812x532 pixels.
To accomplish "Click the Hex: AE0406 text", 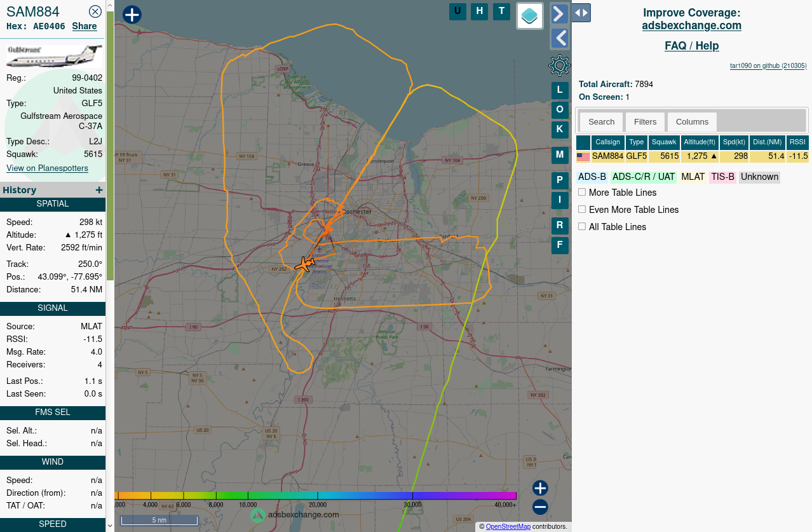I will [x=36, y=26].
